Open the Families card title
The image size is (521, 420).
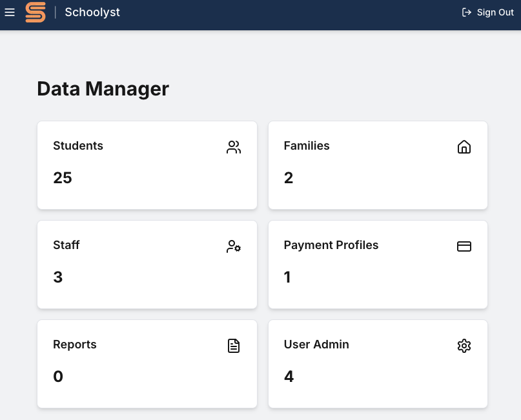(x=307, y=146)
